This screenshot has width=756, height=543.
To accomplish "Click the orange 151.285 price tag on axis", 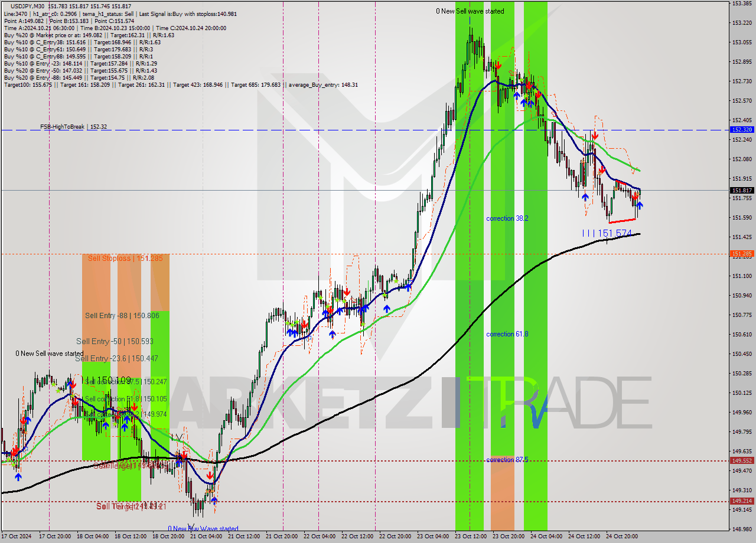I will pos(742,254).
